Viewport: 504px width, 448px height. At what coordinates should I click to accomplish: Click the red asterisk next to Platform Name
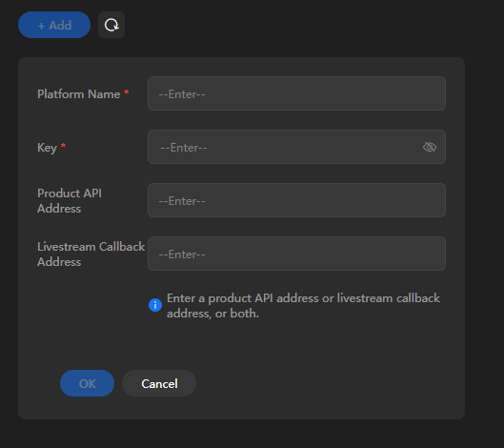coord(127,92)
